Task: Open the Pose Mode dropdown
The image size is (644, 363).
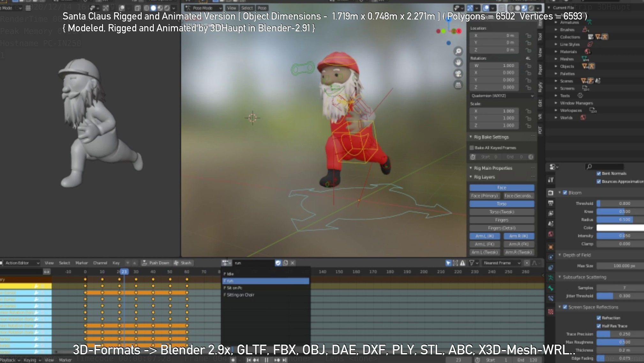Action: (203, 8)
